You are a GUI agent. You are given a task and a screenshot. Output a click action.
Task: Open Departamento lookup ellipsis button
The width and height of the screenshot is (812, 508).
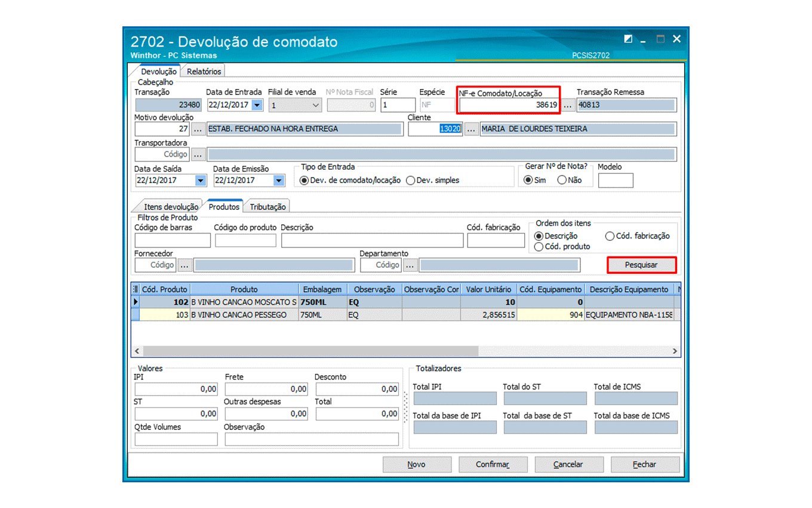(410, 265)
